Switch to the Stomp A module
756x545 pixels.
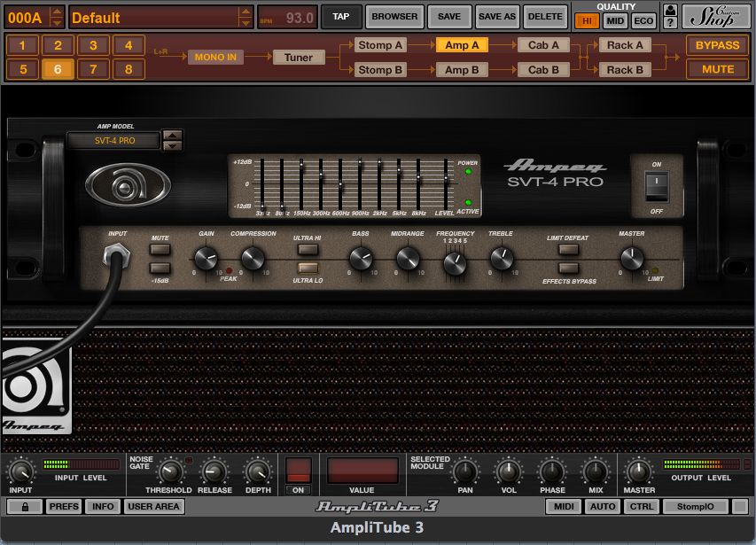[380, 45]
